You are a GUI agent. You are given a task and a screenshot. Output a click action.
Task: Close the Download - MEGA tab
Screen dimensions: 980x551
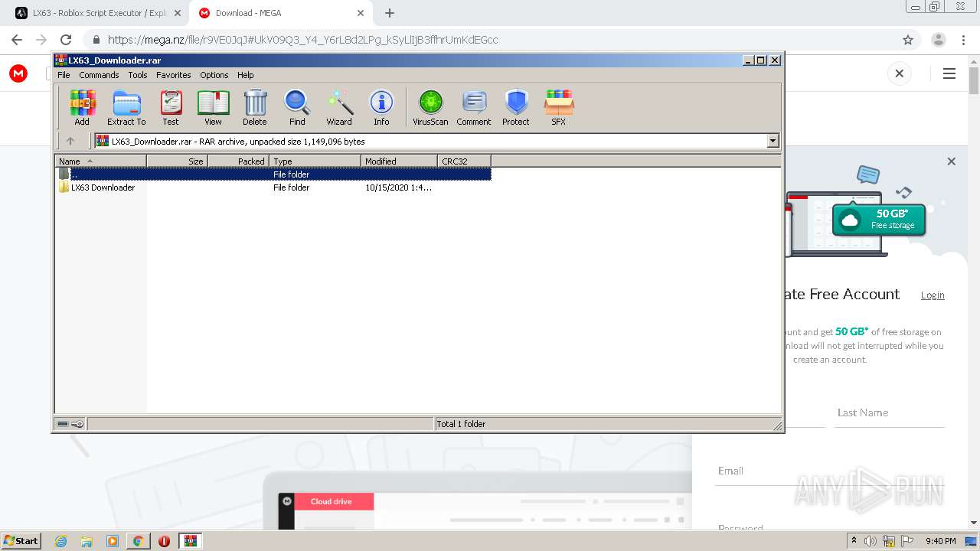tap(361, 13)
